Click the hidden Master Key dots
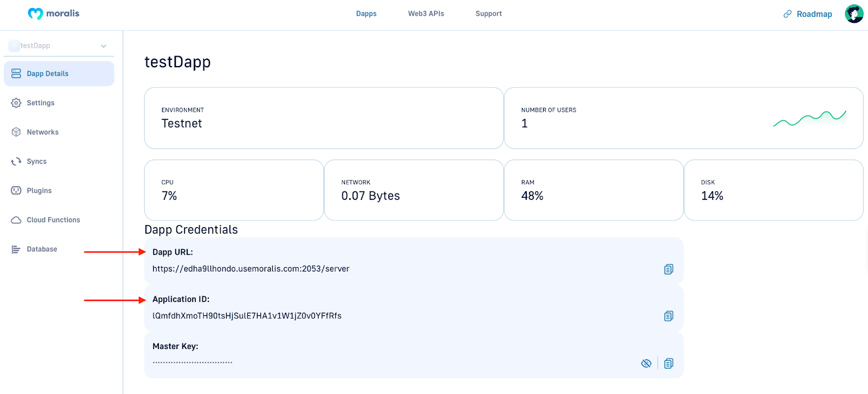 point(193,363)
